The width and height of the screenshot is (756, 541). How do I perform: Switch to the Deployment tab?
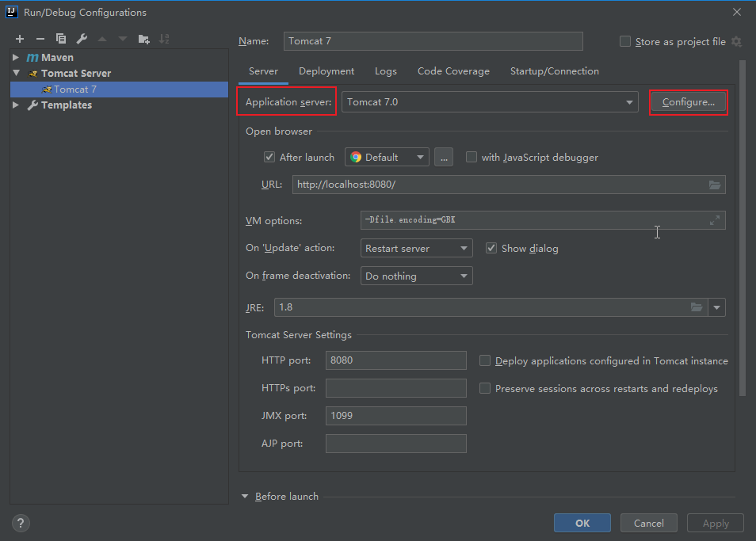(x=326, y=71)
